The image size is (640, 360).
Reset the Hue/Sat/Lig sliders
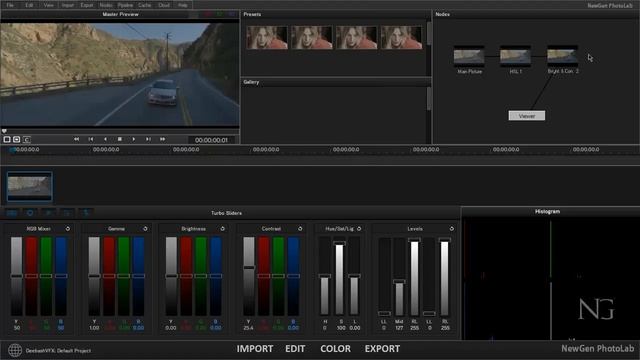tap(359, 229)
